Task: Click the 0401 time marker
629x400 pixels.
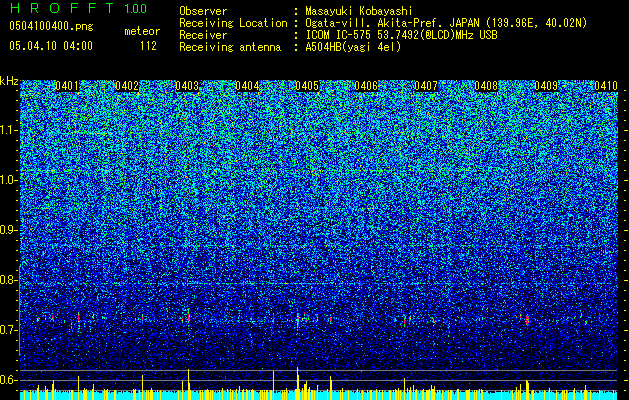Action: 67,86
